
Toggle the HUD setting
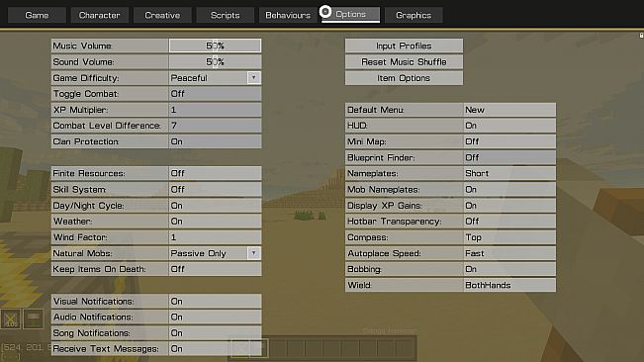click(x=509, y=126)
